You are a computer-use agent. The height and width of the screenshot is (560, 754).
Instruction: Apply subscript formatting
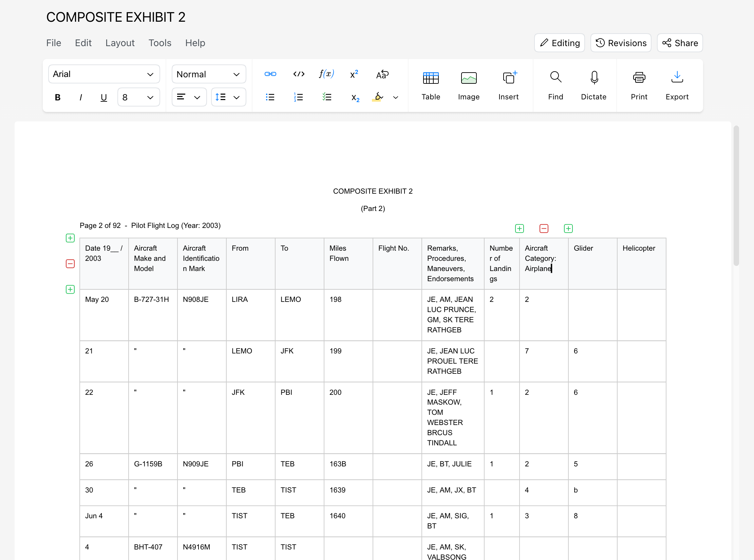tap(355, 98)
